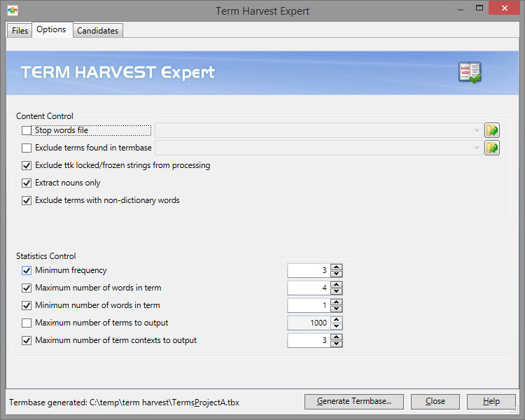The width and height of the screenshot is (525, 420).
Task: Decrease Minimum number of words in term
Action: (337, 309)
